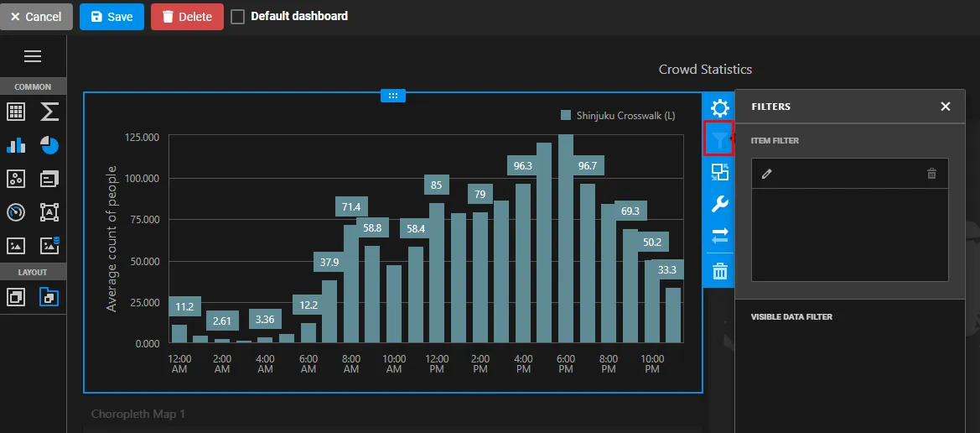
Task: Add a Chart item from toolbox
Action: (16, 145)
